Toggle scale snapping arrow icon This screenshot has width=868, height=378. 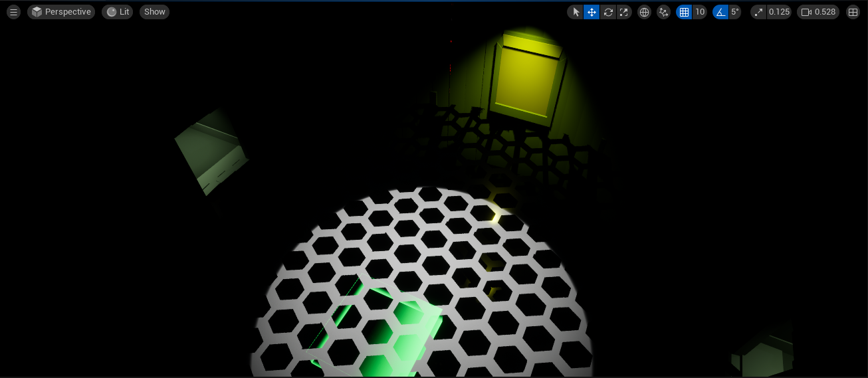(x=759, y=12)
